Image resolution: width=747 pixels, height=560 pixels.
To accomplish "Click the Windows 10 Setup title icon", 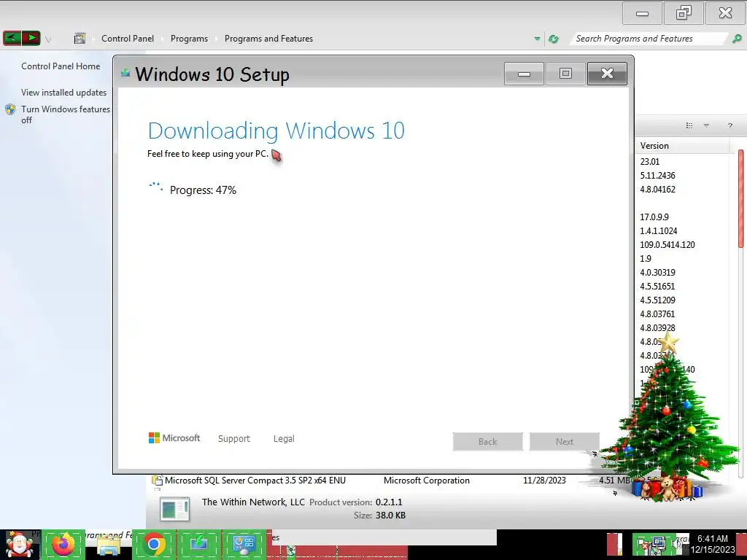I will pos(125,73).
